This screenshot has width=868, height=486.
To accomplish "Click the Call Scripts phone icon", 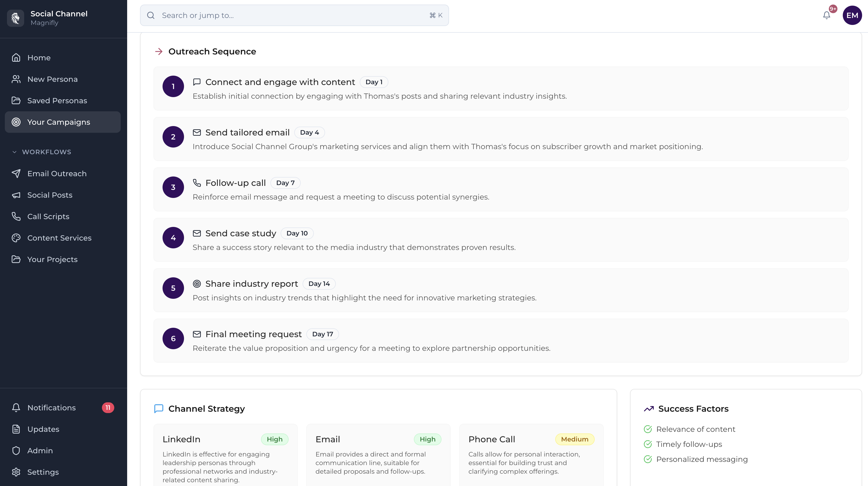I will (x=16, y=216).
